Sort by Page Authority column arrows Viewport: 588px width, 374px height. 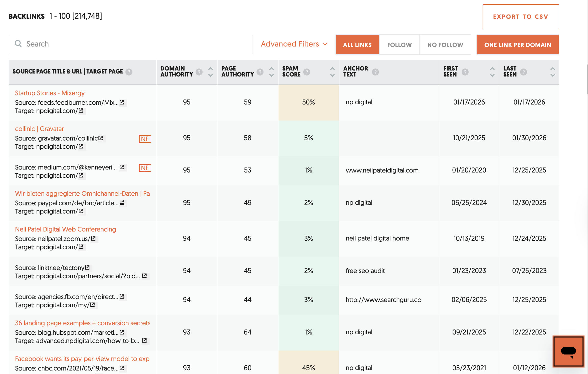tap(272, 72)
